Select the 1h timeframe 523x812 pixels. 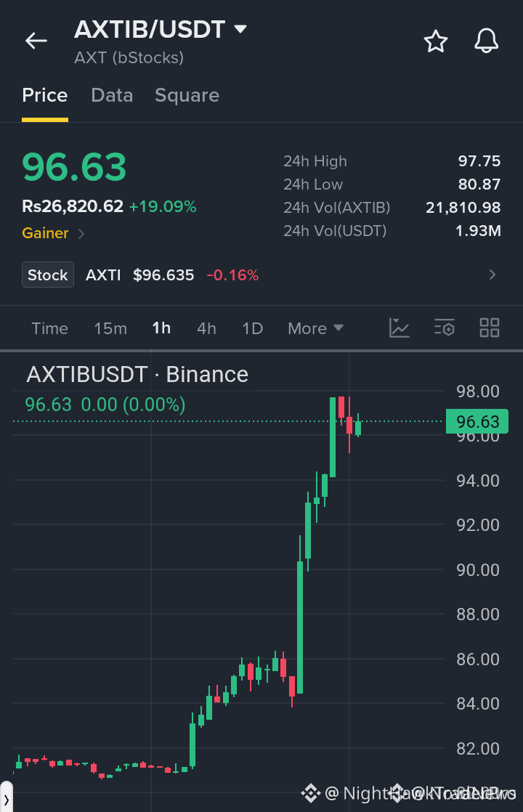161,328
